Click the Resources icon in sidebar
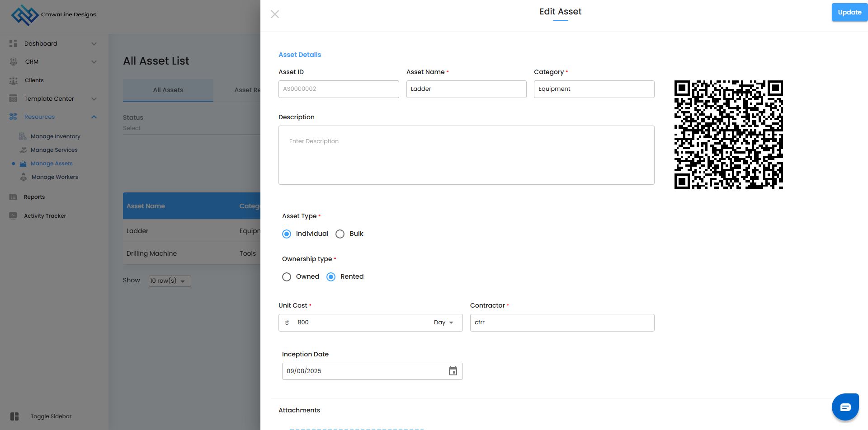The width and height of the screenshot is (868, 430). coord(13,117)
